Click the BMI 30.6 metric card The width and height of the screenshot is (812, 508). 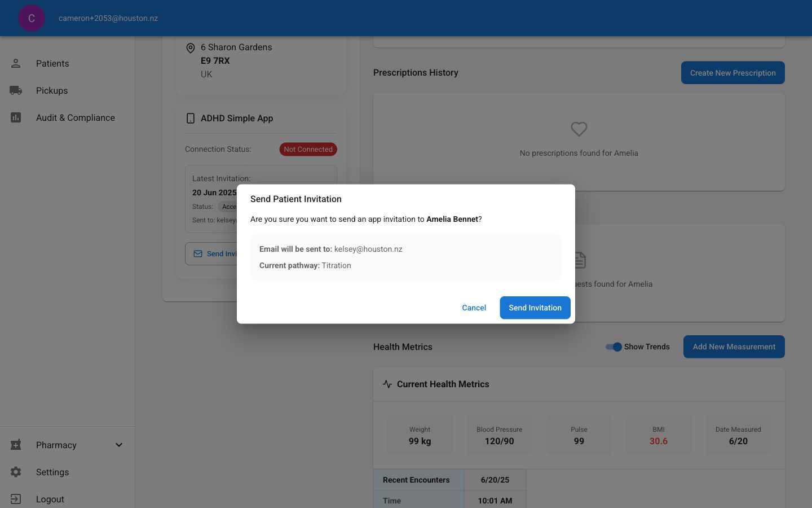tap(659, 435)
